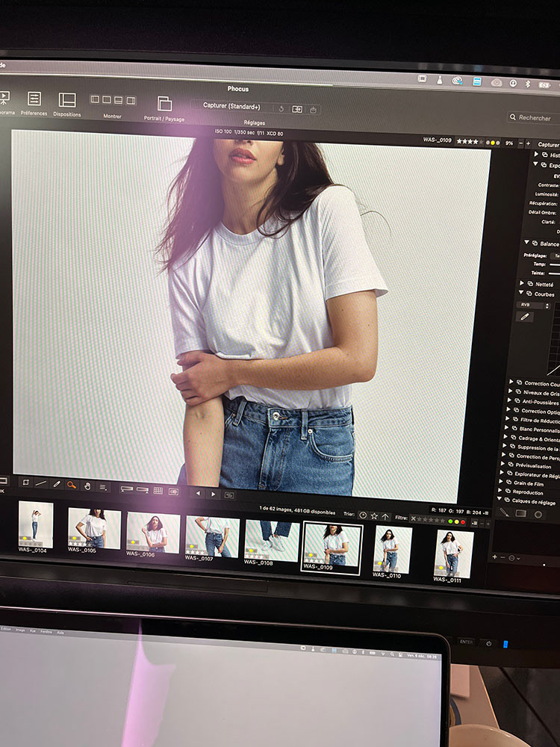Expand the Reproduction section
The image size is (560, 747).
pyautogui.click(x=500, y=491)
